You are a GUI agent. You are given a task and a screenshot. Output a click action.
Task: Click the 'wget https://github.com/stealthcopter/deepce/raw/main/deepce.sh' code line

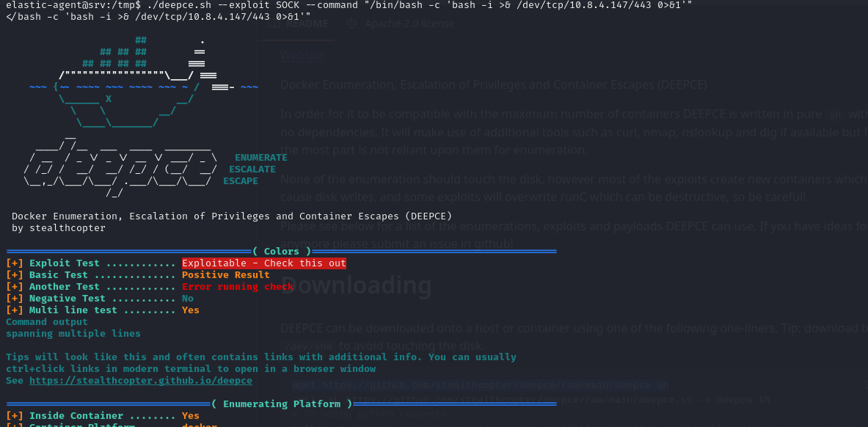coord(481,385)
